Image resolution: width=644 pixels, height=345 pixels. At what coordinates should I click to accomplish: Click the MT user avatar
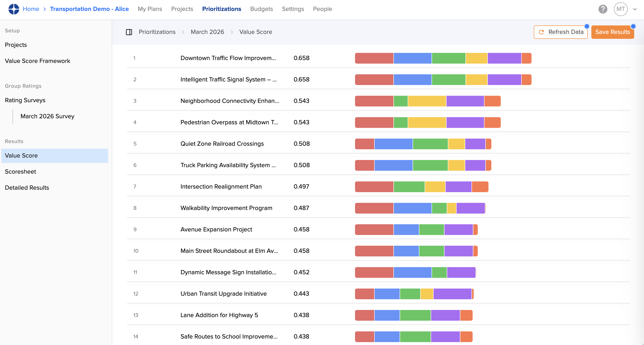[x=620, y=9]
